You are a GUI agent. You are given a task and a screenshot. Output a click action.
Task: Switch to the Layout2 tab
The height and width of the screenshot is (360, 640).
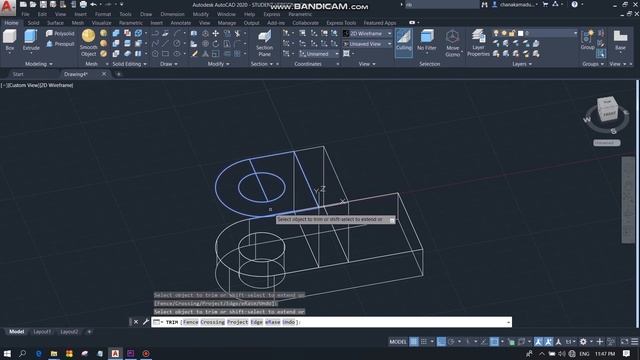69,332
